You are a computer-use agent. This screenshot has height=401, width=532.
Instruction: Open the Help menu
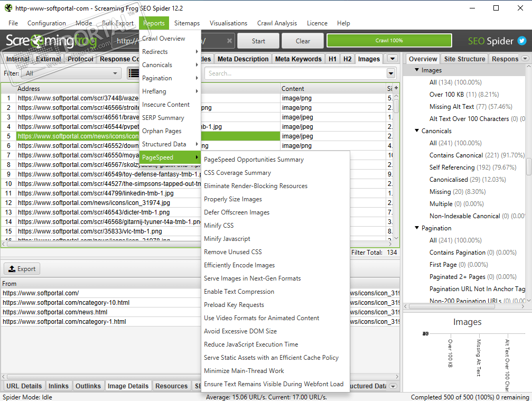pyautogui.click(x=343, y=23)
